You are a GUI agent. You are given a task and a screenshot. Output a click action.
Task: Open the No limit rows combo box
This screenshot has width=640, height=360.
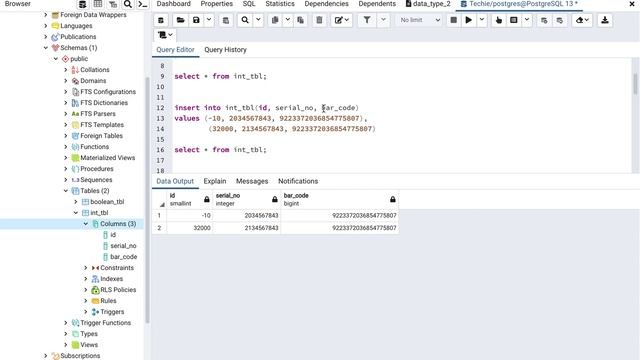[x=420, y=20]
